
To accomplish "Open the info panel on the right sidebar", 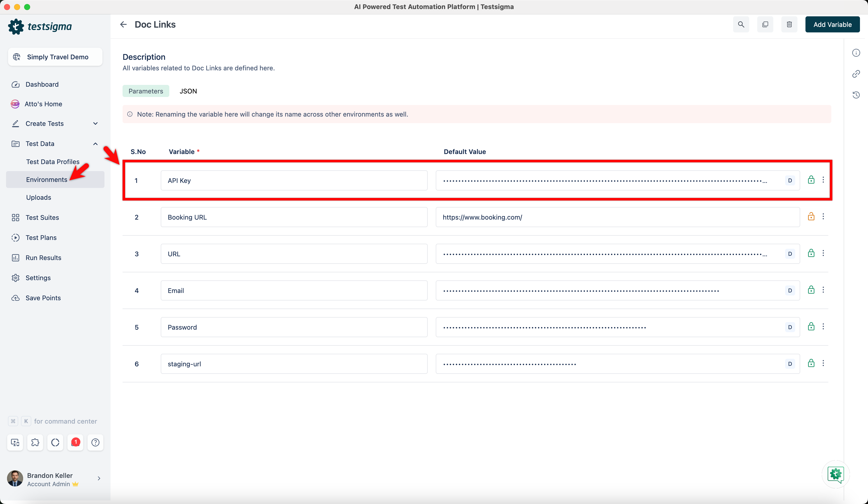I will (857, 52).
